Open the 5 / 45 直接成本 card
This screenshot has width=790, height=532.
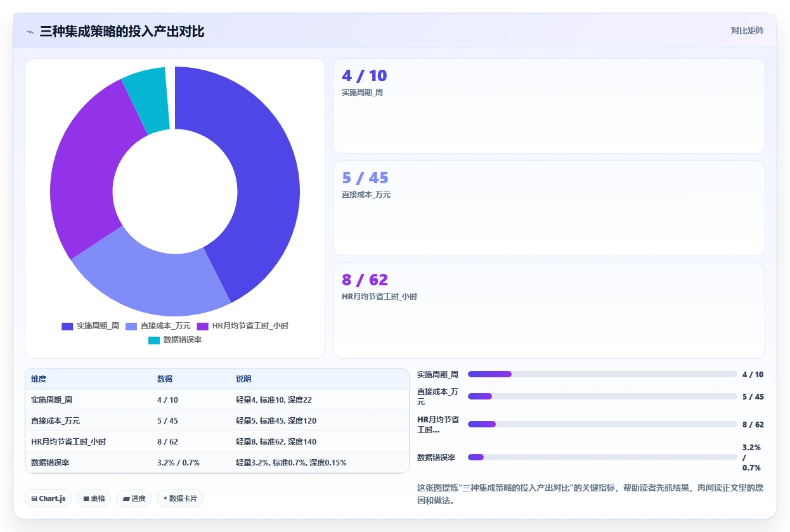click(x=549, y=208)
